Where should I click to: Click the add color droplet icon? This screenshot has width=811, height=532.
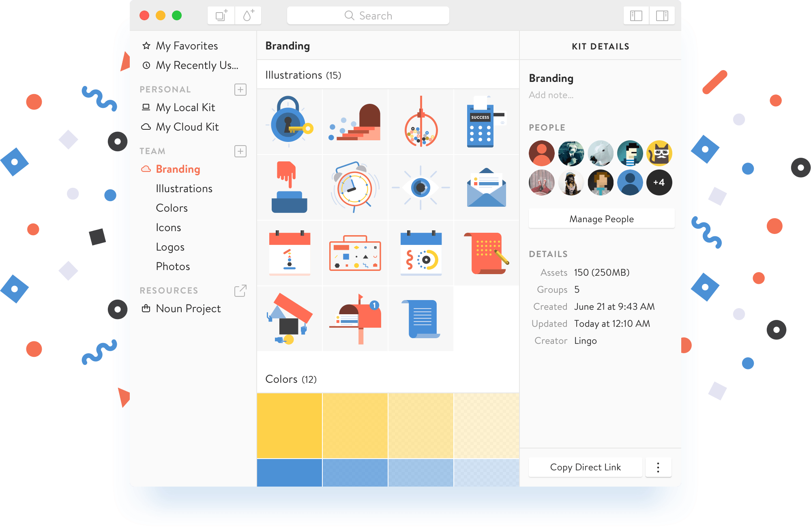tap(248, 16)
